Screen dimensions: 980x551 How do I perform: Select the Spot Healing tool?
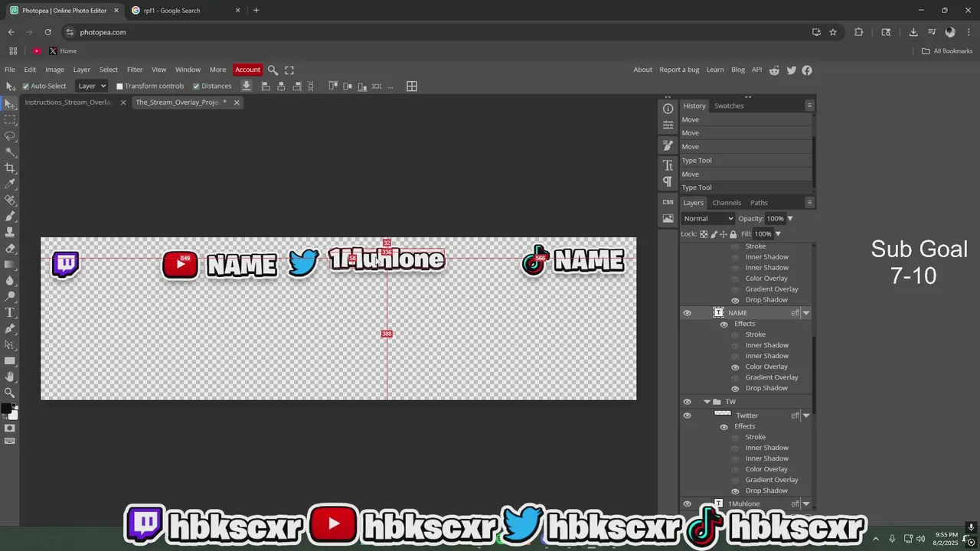coord(10,200)
